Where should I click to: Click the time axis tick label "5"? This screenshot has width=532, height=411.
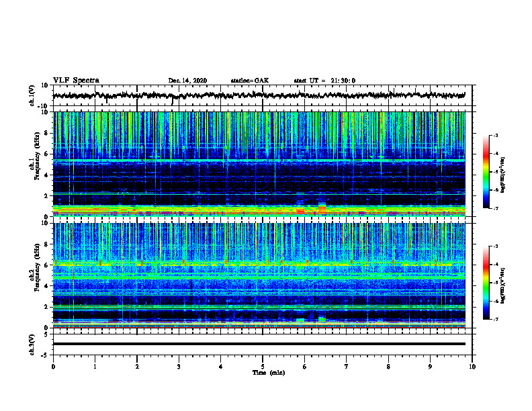263,367
